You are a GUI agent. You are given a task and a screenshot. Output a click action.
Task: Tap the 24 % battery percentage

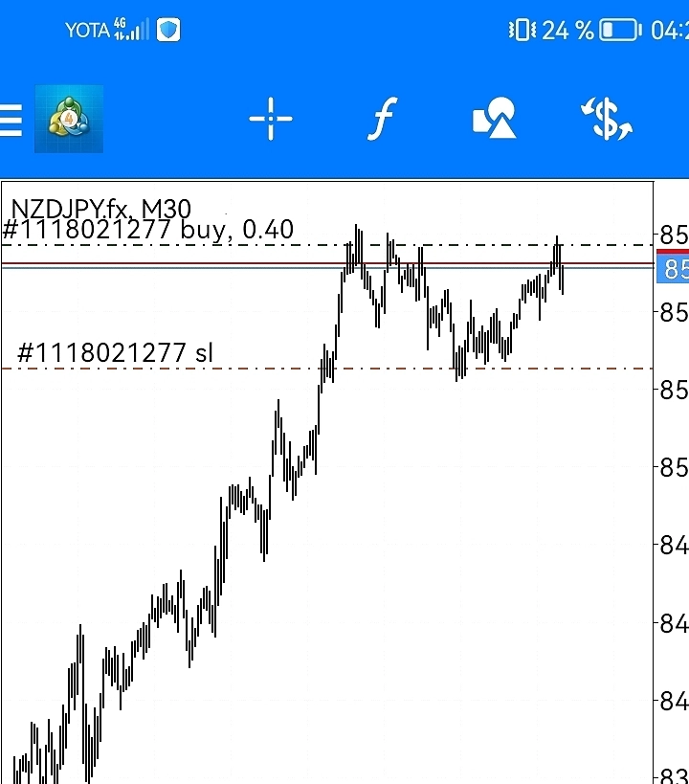click(x=567, y=31)
